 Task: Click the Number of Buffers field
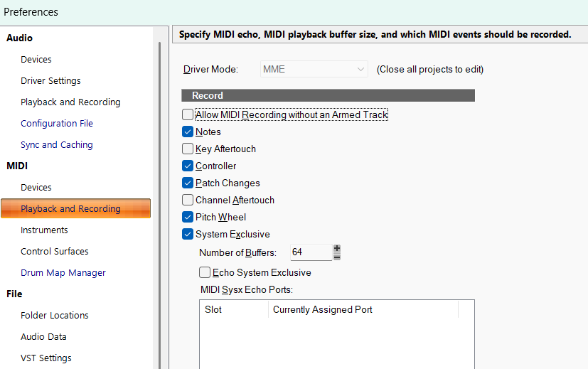point(310,252)
